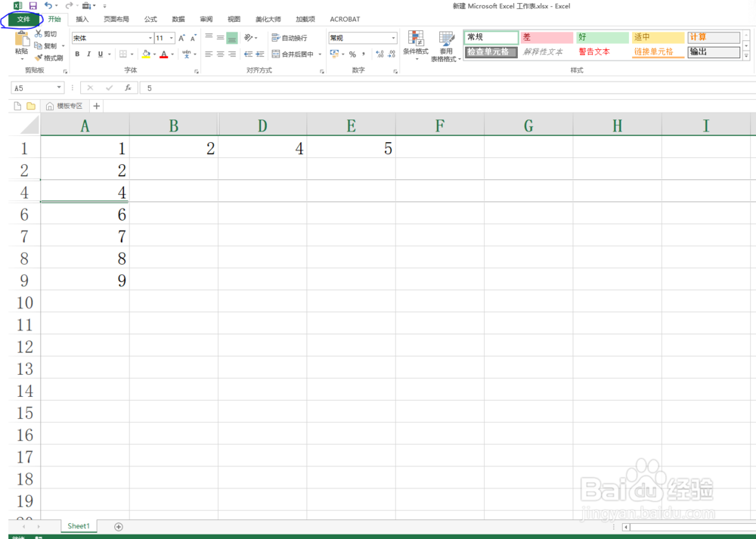This screenshot has width=756, height=539.
Task: Click the increase decimal places icon
Action: pyautogui.click(x=380, y=54)
